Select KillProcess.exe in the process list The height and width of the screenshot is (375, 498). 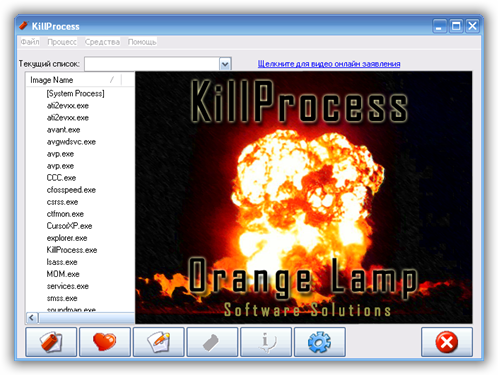point(72,250)
